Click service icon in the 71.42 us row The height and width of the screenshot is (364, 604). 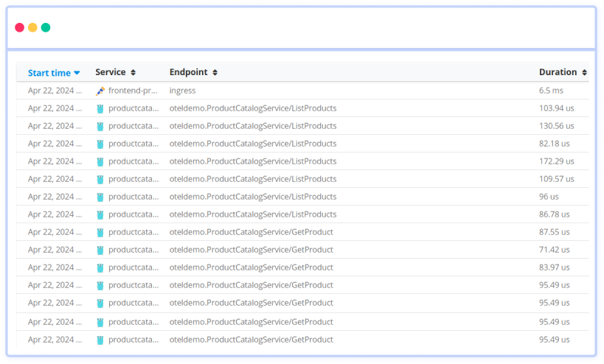point(100,250)
